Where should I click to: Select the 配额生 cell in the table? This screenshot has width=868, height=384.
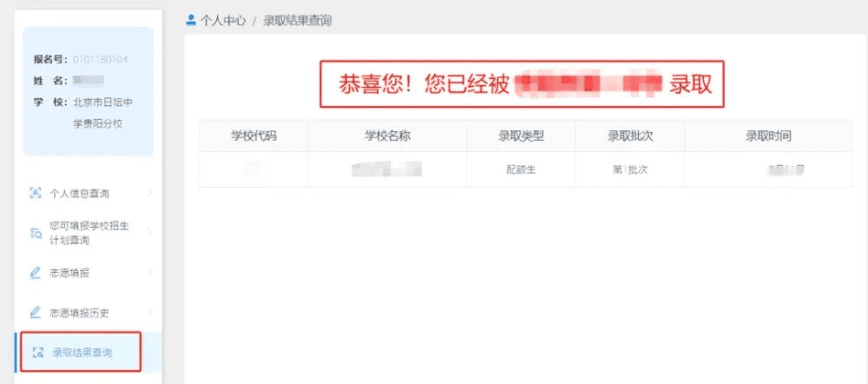(x=521, y=169)
